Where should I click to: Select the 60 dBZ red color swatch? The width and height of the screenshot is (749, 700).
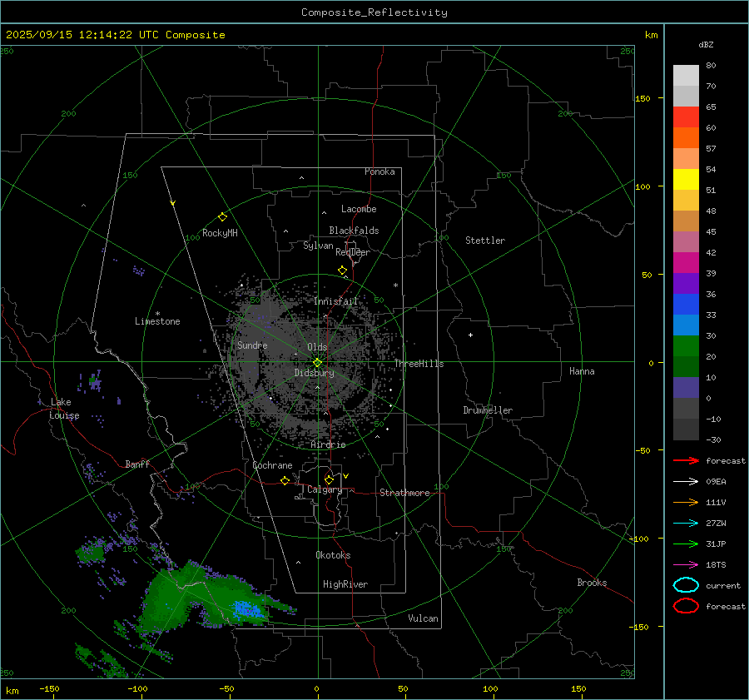coord(686,117)
